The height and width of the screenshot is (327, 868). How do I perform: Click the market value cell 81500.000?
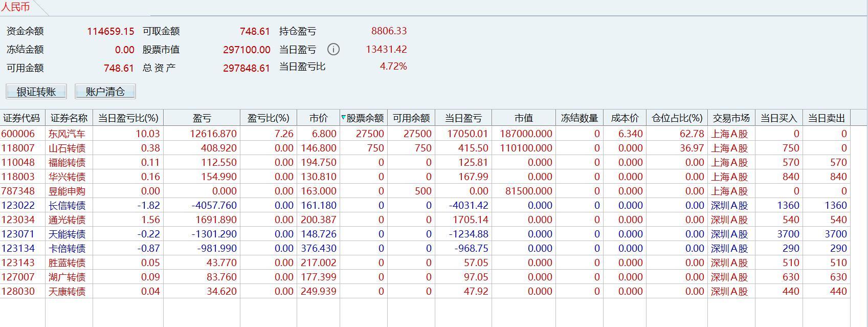tap(529, 191)
